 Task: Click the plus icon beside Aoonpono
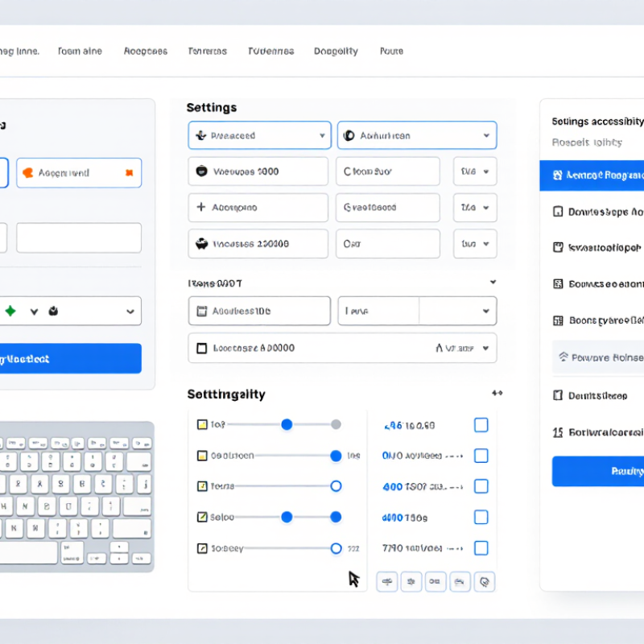[200, 207]
